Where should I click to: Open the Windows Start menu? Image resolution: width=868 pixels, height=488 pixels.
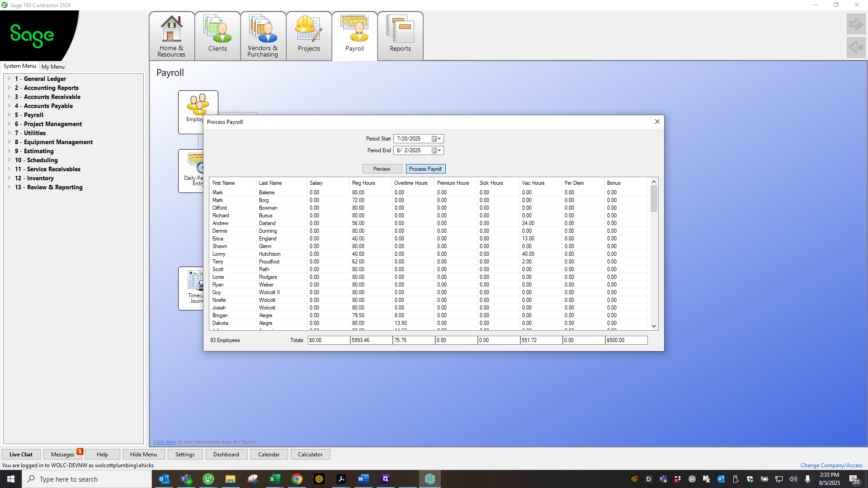point(11,479)
